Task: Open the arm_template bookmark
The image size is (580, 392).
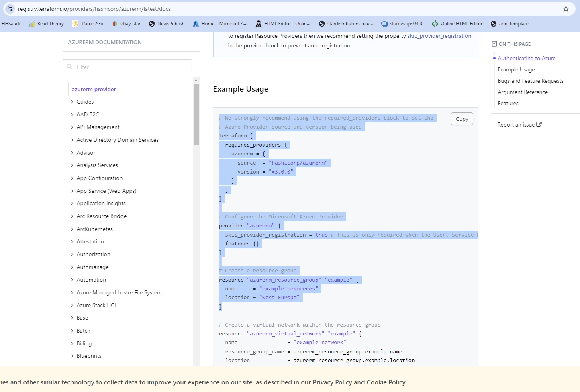Action: [x=510, y=24]
